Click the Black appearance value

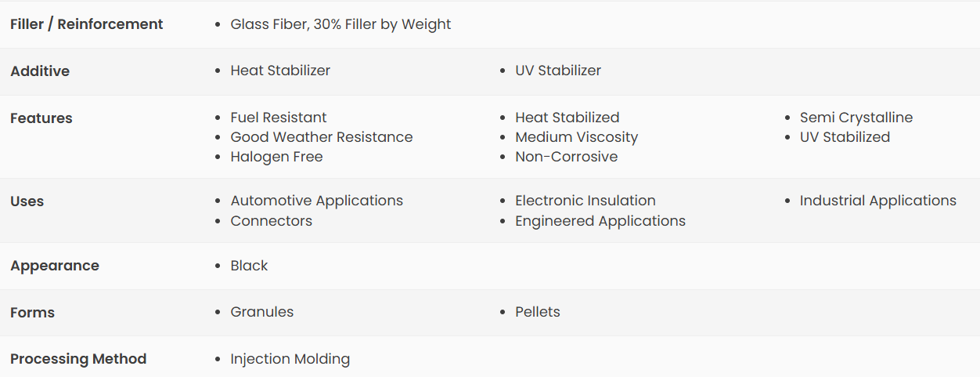[x=249, y=266]
